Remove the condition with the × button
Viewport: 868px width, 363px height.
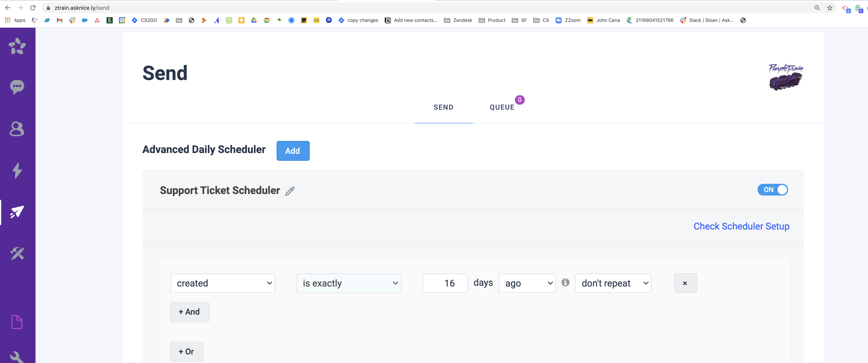(x=685, y=283)
